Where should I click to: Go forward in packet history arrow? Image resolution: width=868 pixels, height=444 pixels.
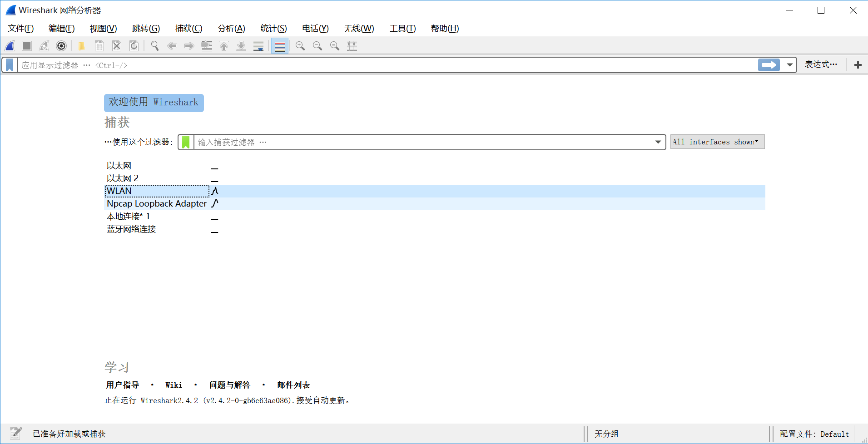189,46
